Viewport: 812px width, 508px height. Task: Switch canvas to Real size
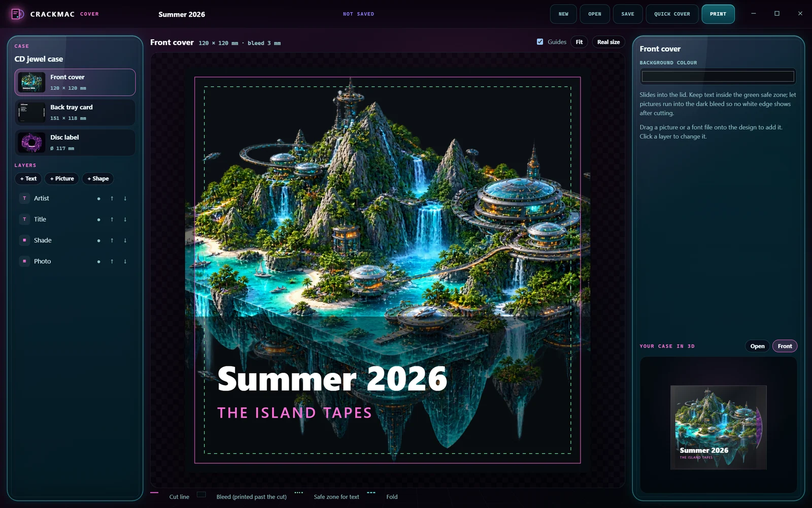point(608,42)
